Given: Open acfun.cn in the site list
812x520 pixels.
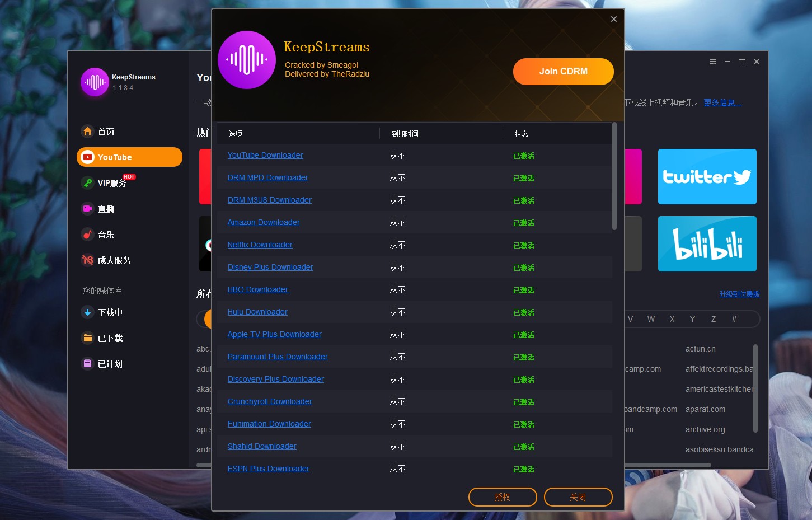Looking at the screenshot, I should point(701,349).
